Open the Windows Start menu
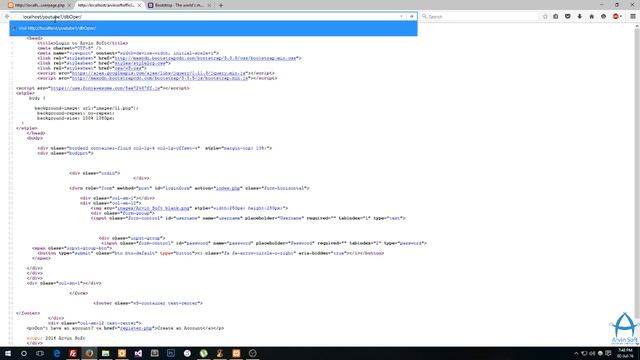This screenshot has width=640, height=360. click(x=8, y=353)
